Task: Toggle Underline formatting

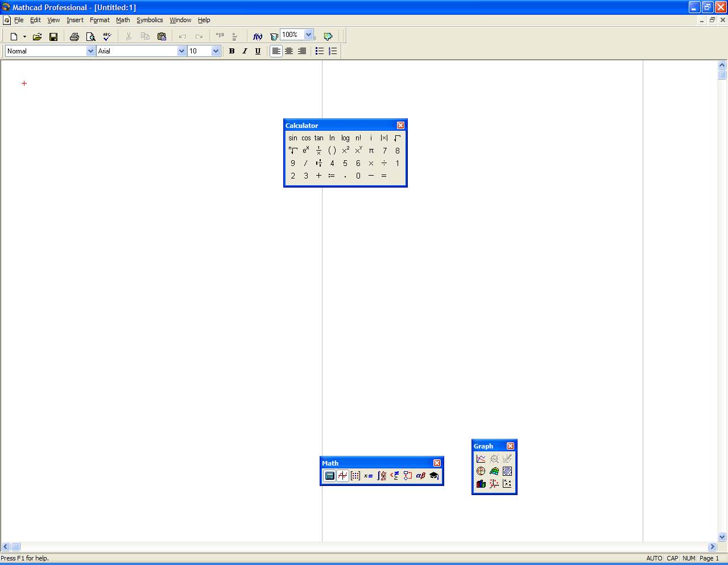Action: coord(258,51)
